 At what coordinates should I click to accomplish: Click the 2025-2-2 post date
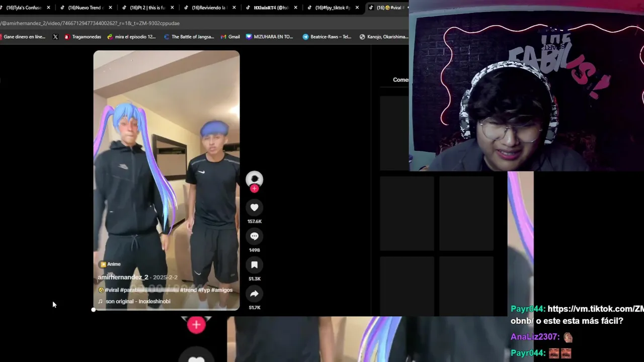(165, 277)
